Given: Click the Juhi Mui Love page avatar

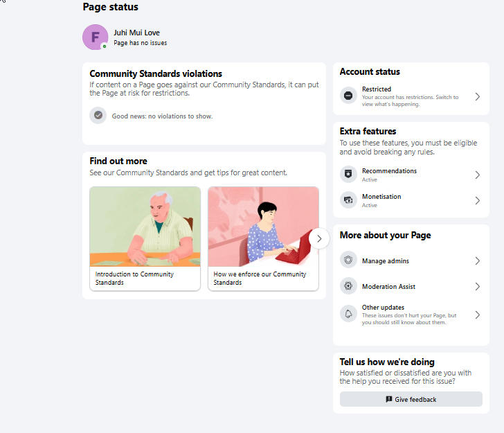Looking at the screenshot, I should (x=95, y=37).
